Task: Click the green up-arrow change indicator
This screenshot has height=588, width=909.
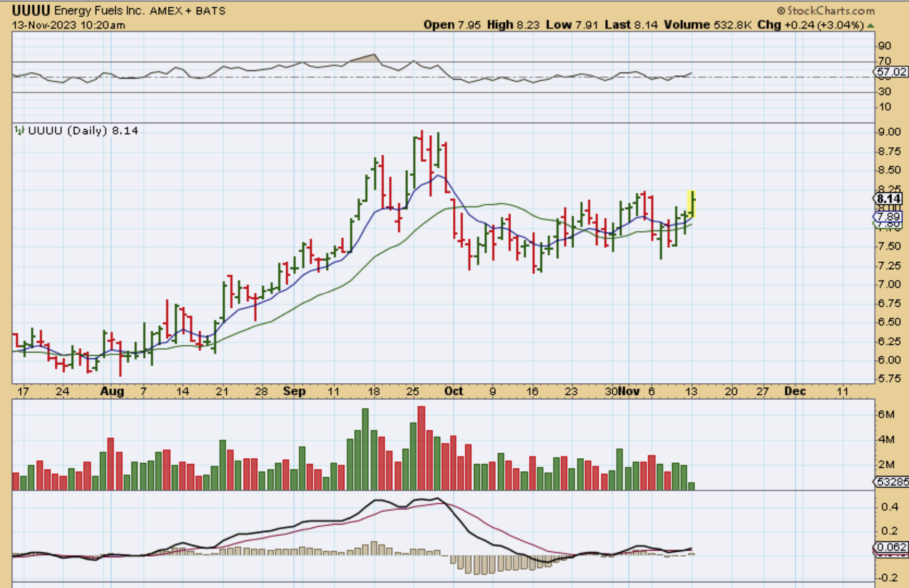Action: tap(870, 25)
